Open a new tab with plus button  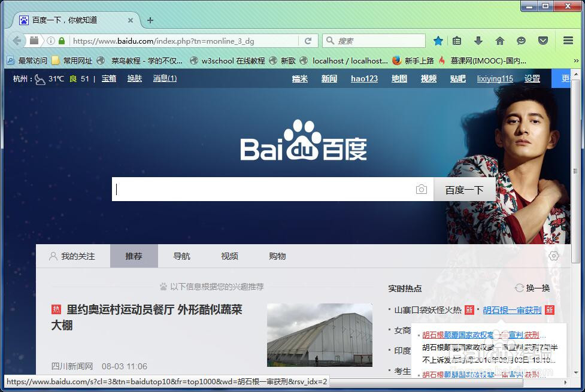(150, 20)
